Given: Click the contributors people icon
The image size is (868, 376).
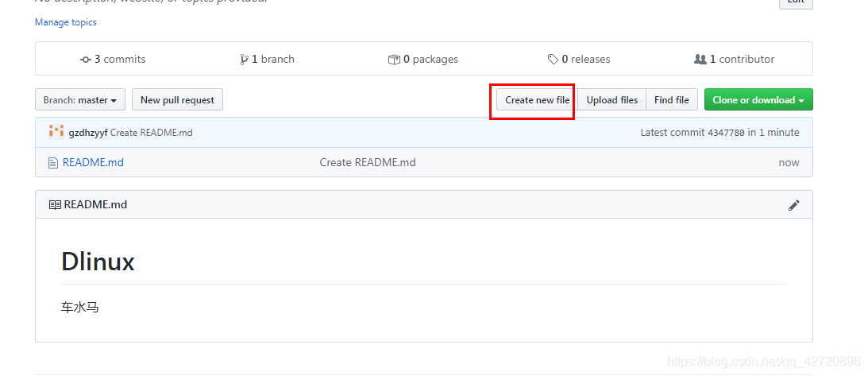Looking at the screenshot, I should pyautogui.click(x=700, y=60).
